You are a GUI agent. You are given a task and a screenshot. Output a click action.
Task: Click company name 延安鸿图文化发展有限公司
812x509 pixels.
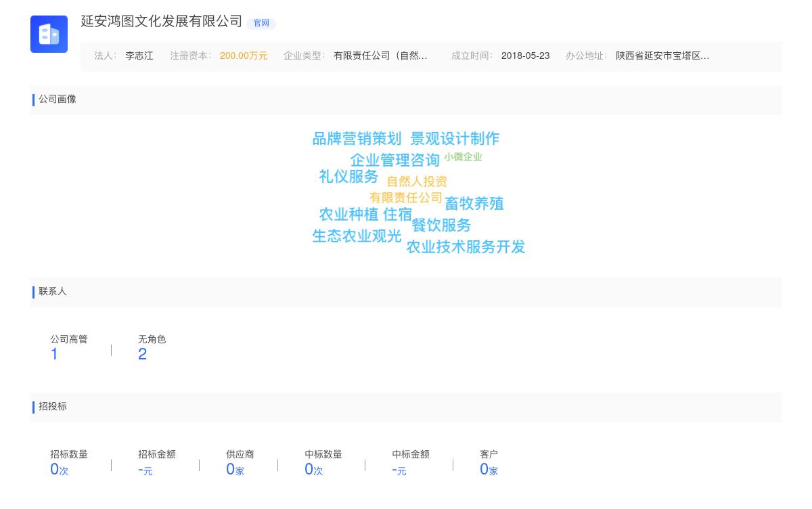point(162,21)
